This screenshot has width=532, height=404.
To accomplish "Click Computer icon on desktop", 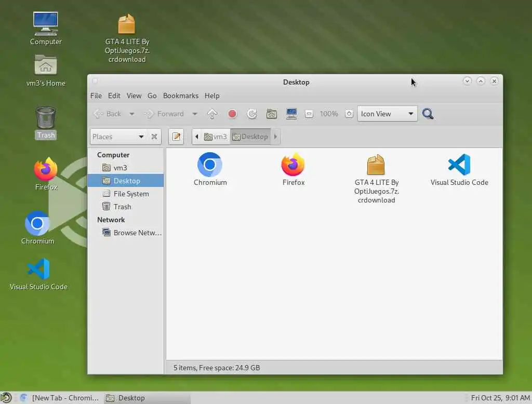I will point(46,29).
